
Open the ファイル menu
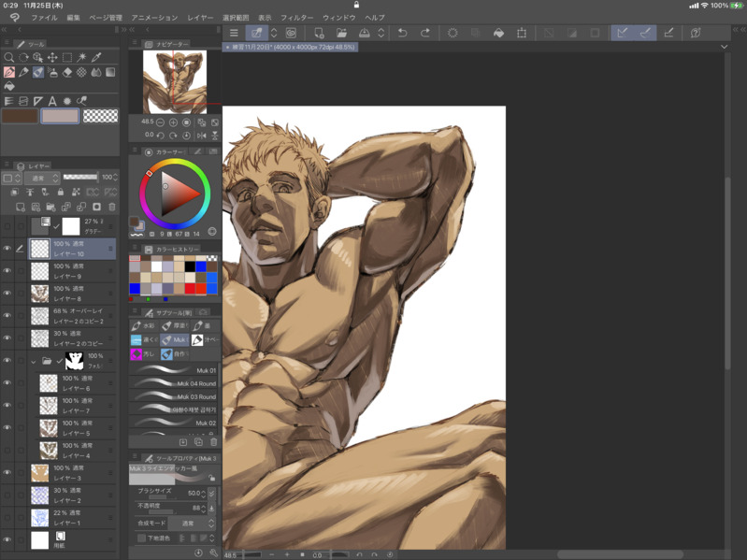[x=44, y=18]
